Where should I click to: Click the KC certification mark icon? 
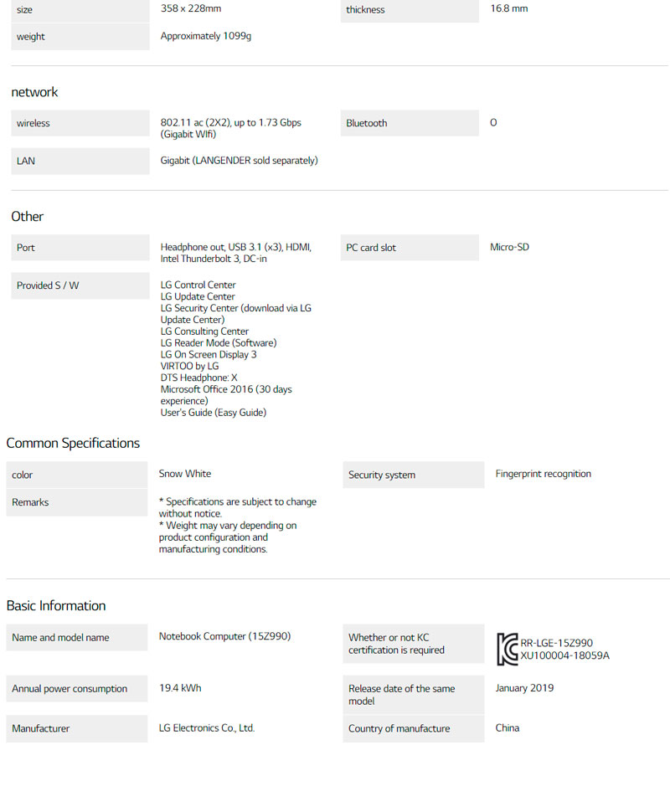tap(508, 649)
